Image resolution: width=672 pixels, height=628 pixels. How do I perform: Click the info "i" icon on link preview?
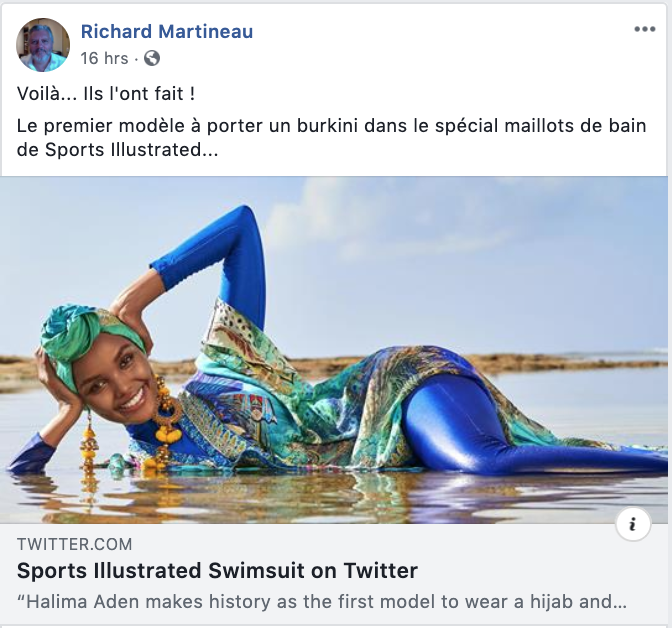coord(633,524)
